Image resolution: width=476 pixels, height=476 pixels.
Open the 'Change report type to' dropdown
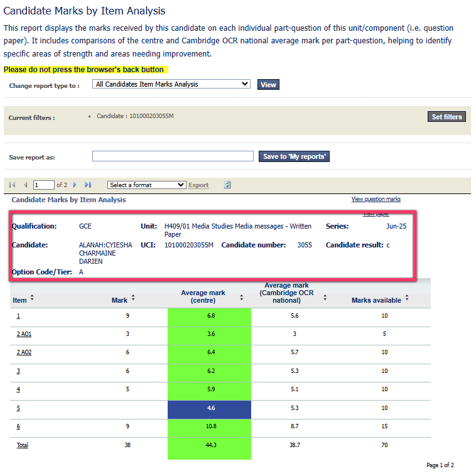171,84
